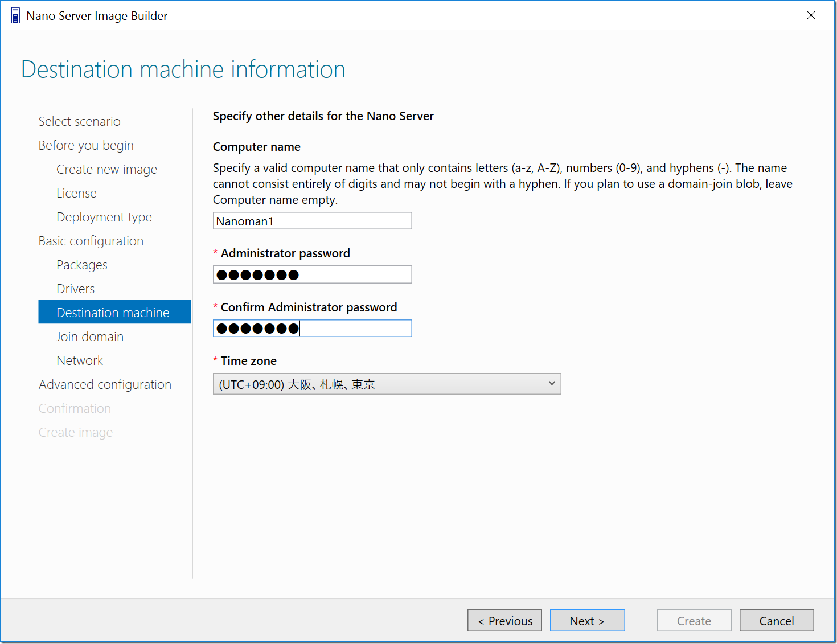
Task: Click the greyed-out Create image step
Action: point(76,432)
